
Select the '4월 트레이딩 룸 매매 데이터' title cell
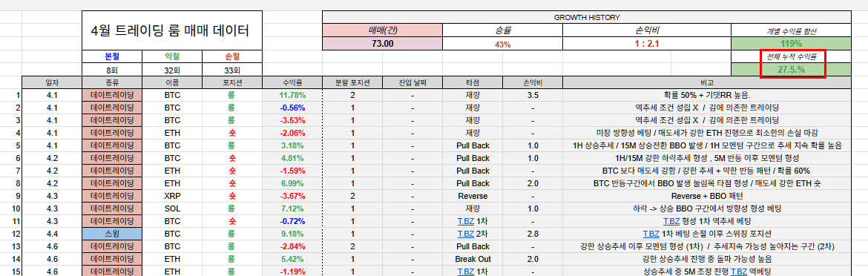pyautogui.click(x=172, y=30)
